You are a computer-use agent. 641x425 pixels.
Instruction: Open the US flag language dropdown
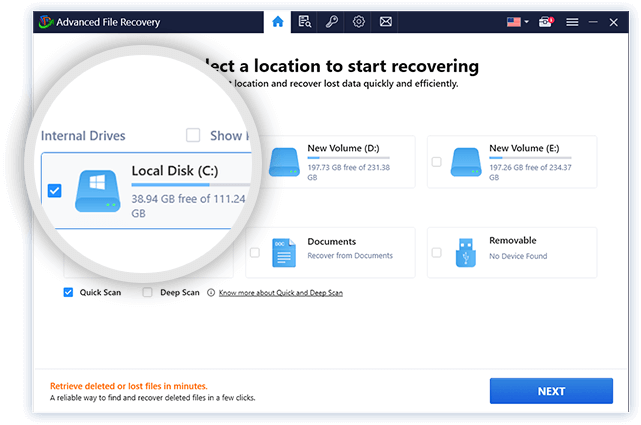(518, 22)
